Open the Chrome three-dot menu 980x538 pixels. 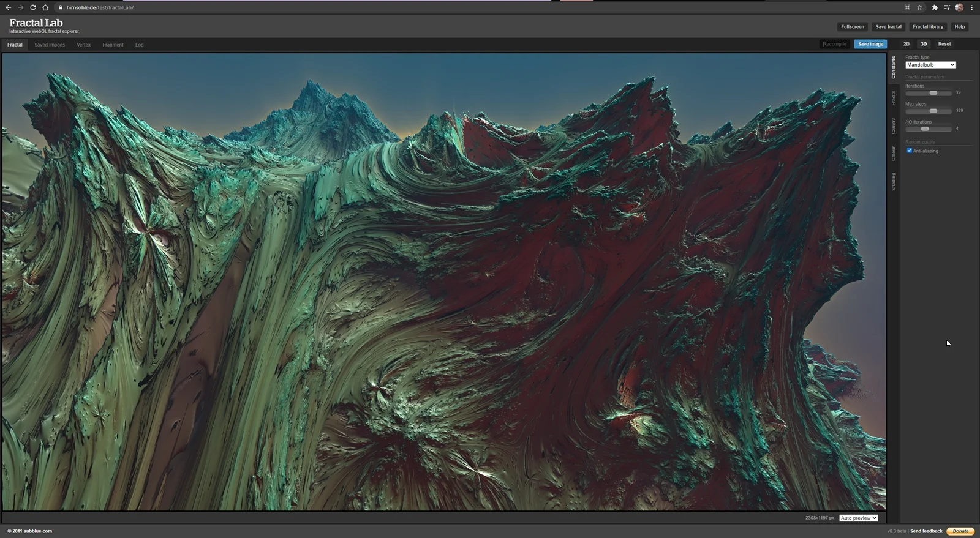pos(971,7)
